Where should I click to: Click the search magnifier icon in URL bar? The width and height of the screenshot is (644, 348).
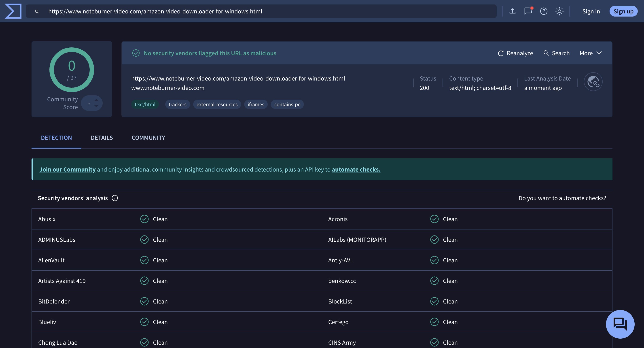point(37,11)
